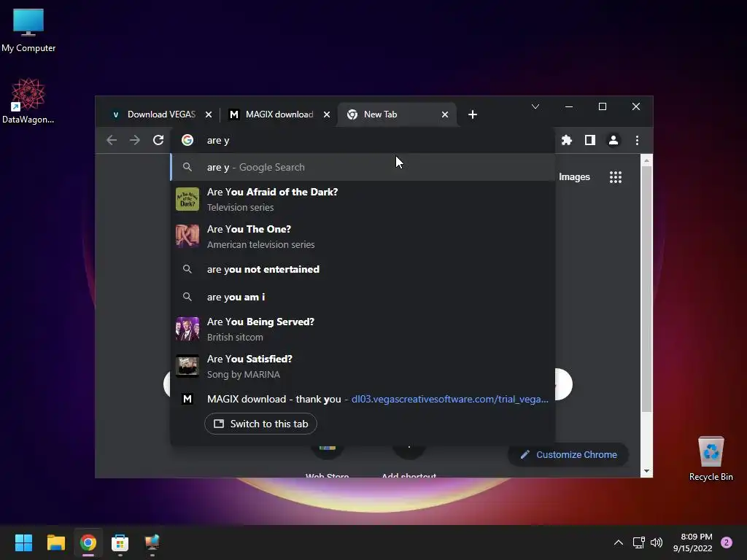Expand the tab search chevron
This screenshot has width=747, height=560.
[535, 106]
